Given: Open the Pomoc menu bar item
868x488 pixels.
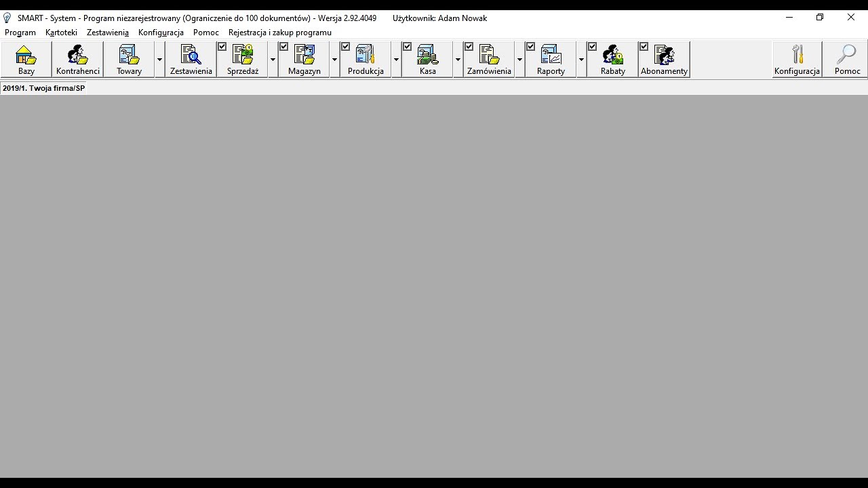Looking at the screenshot, I should pyautogui.click(x=206, y=33).
